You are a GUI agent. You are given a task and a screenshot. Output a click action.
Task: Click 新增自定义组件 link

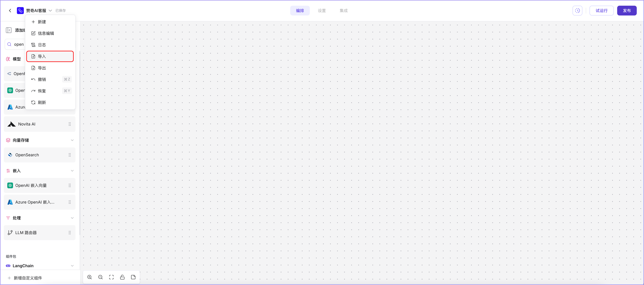[28, 278]
